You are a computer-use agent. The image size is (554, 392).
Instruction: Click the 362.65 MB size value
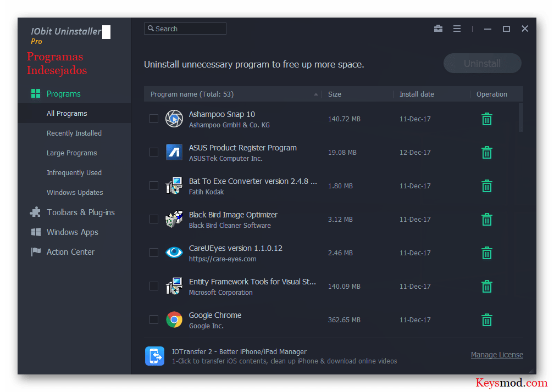tap(344, 320)
